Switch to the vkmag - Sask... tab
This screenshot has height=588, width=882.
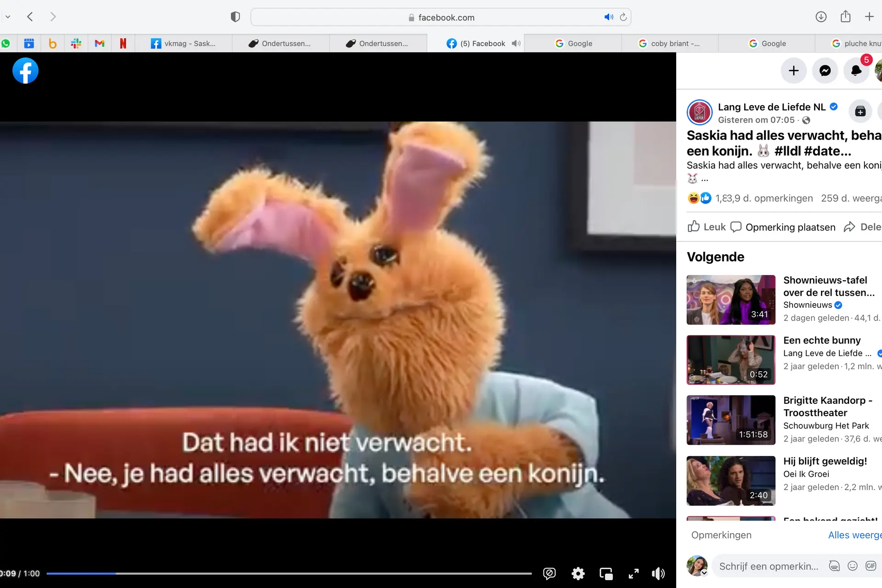pyautogui.click(x=184, y=43)
